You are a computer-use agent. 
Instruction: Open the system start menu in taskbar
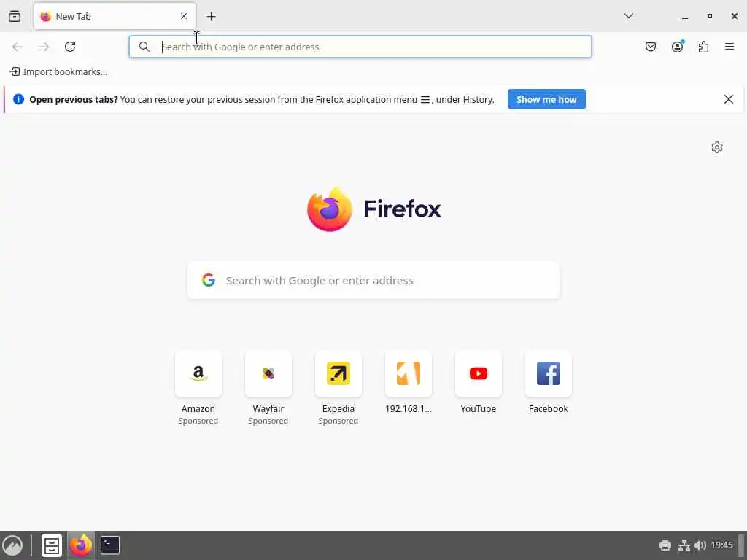point(13,545)
